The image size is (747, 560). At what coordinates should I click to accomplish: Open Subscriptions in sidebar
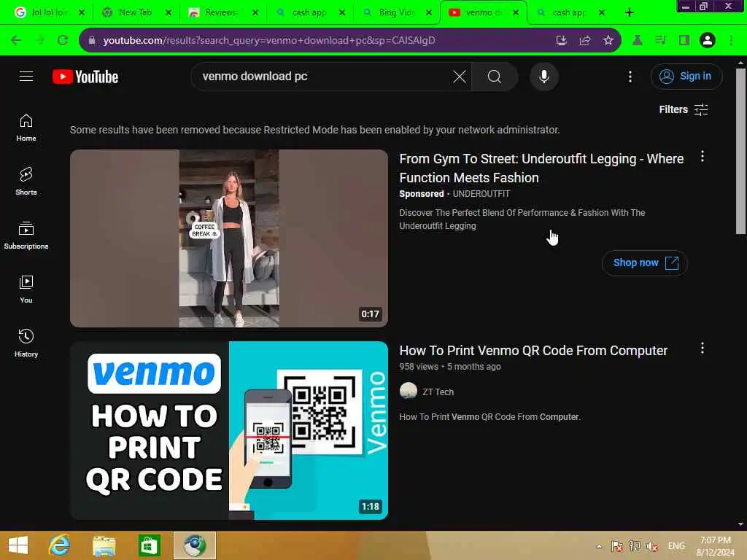[x=26, y=236]
